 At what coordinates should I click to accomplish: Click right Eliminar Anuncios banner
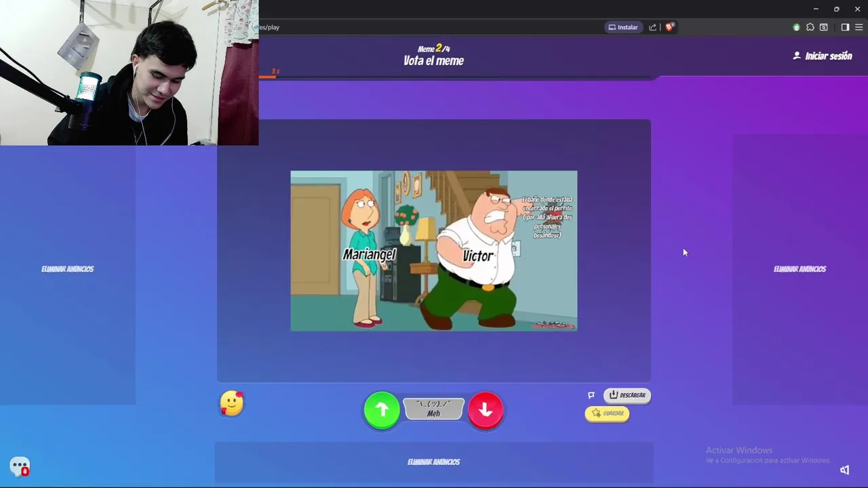tap(800, 269)
